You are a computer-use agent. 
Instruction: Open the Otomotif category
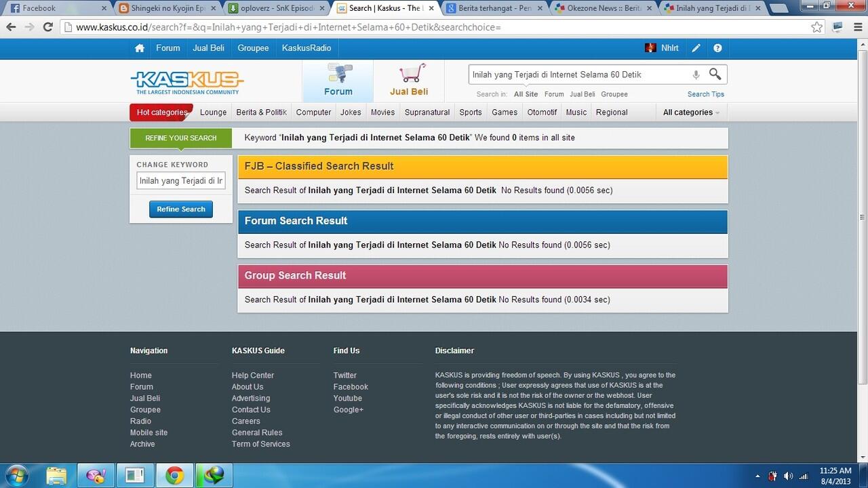pos(542,113)
